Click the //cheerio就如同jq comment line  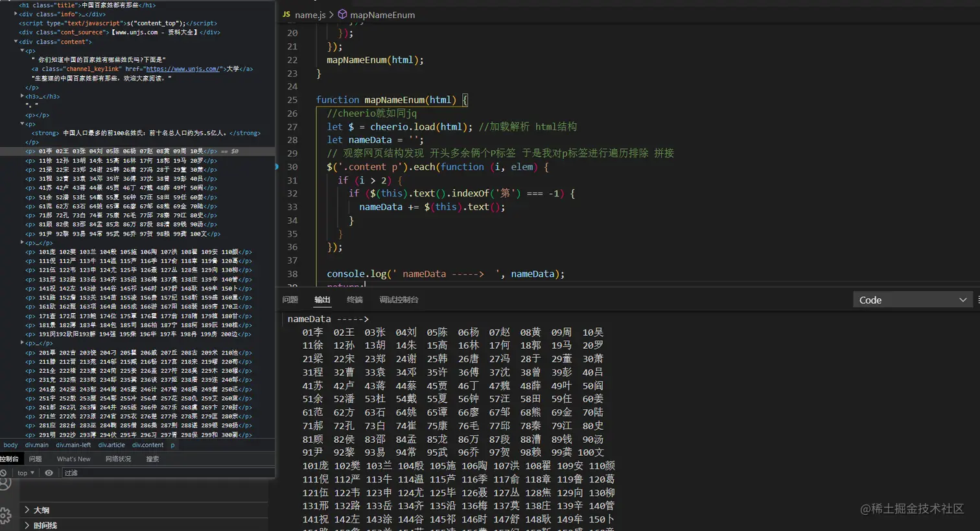pos(372,113)
